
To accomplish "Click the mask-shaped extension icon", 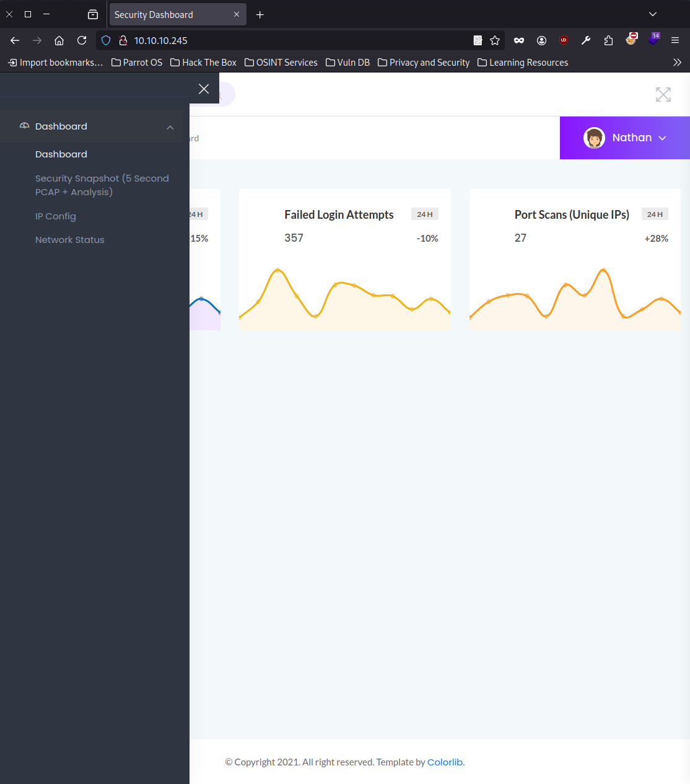I will (x=519, y=40).
